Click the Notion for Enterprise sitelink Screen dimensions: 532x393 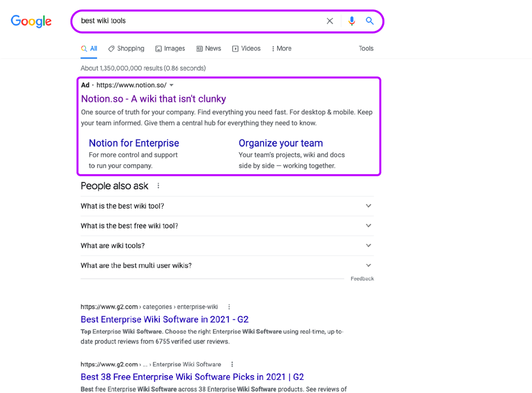134,143
